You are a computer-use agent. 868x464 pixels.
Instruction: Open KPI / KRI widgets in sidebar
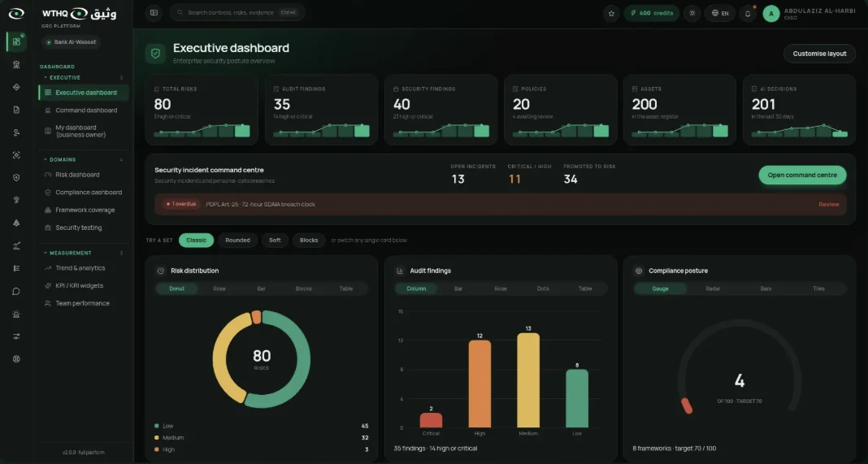tap(84, 286)
